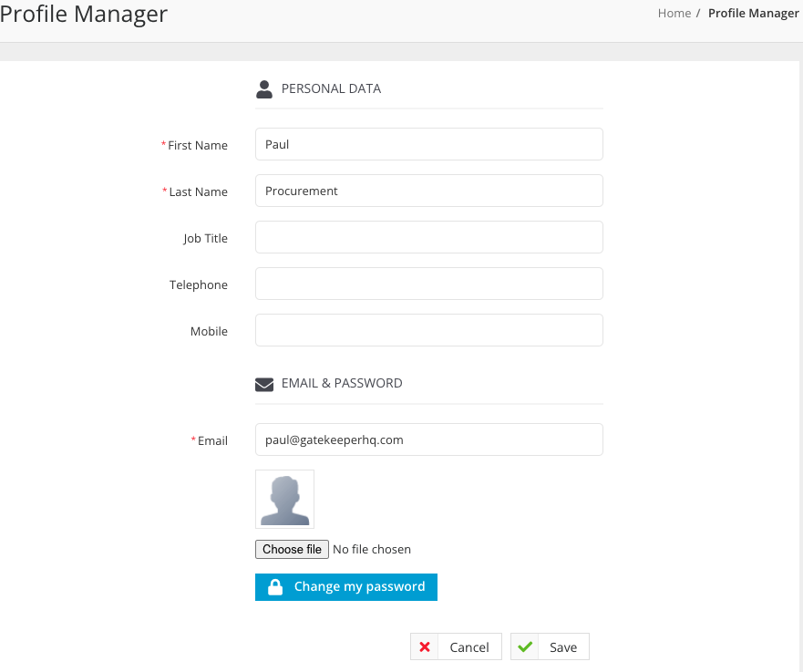This screenshot has height=672, width=803.
Task: Click the Personal Data section heading
Action: [x=331, y=89]
